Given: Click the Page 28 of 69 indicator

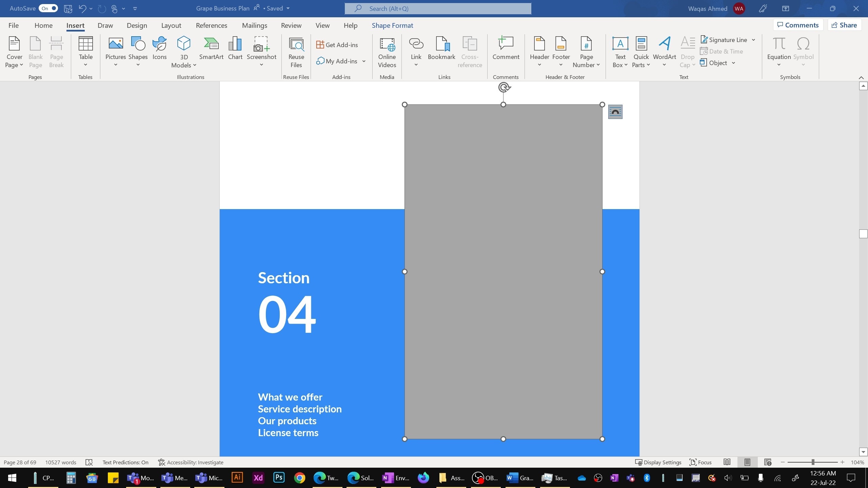Looking at the screenshot, I should [x=20, y=462].
